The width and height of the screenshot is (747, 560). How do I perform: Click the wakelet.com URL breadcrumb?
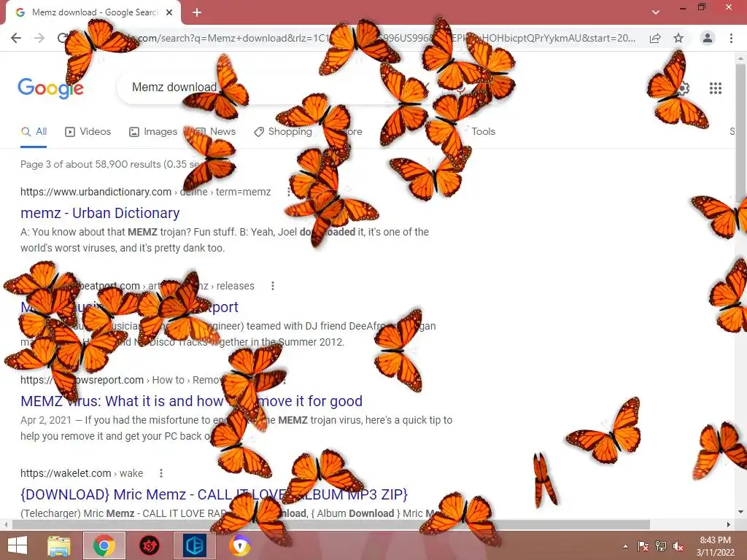coord(82,473)
